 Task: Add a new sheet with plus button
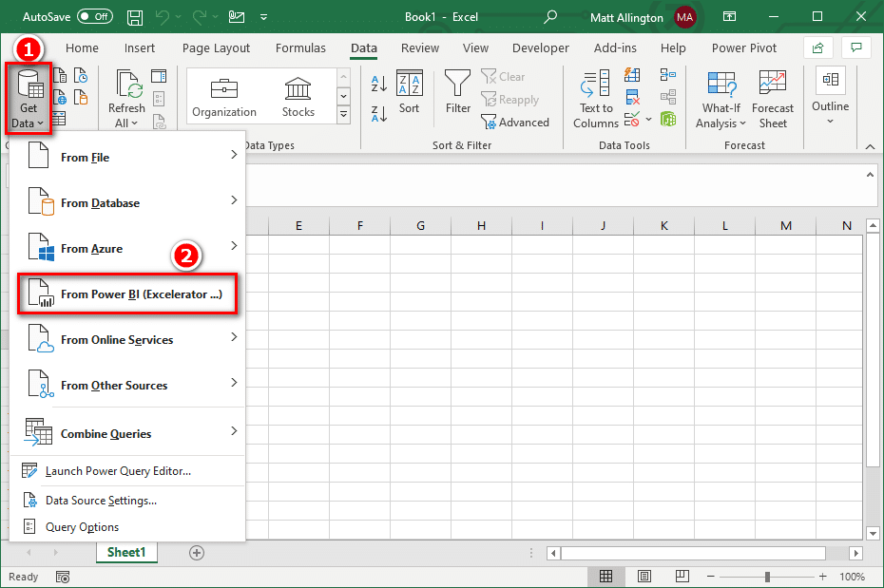coord(196,553)
